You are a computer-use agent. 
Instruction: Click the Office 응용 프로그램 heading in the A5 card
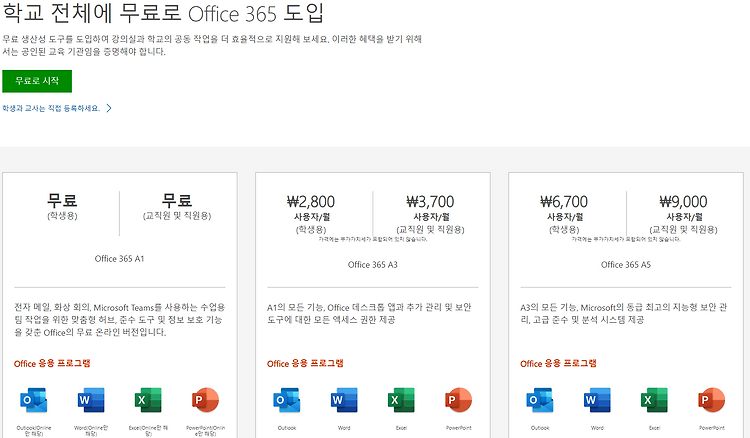(x=558, y=363)
